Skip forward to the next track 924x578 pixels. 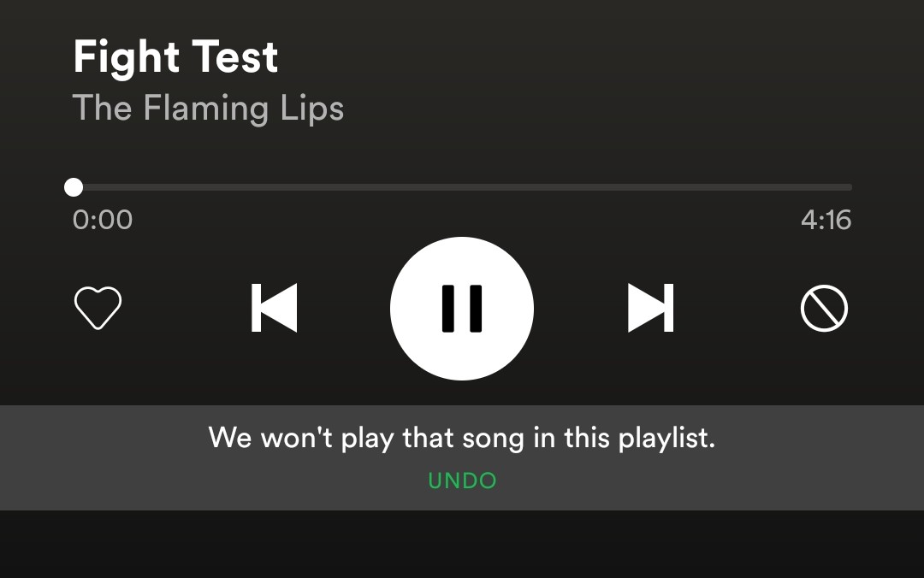pyautogui.click(x=650, y=308)
